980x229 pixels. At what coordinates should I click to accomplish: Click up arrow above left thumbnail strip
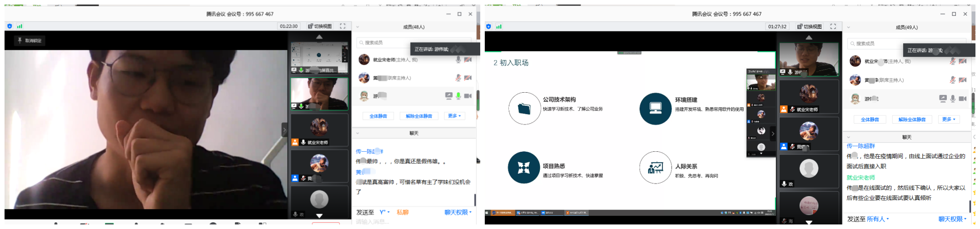pos(319,37)
